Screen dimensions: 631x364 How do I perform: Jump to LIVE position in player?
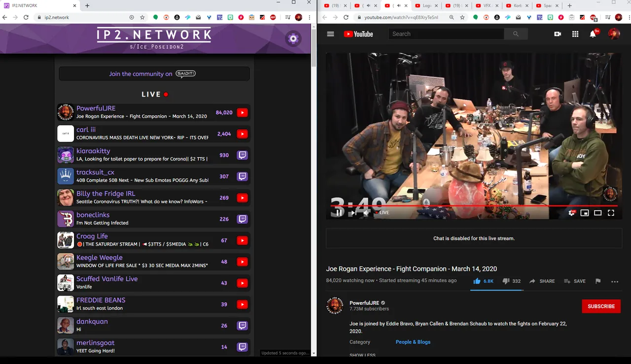pyautogui.click(x=382, y=213)
